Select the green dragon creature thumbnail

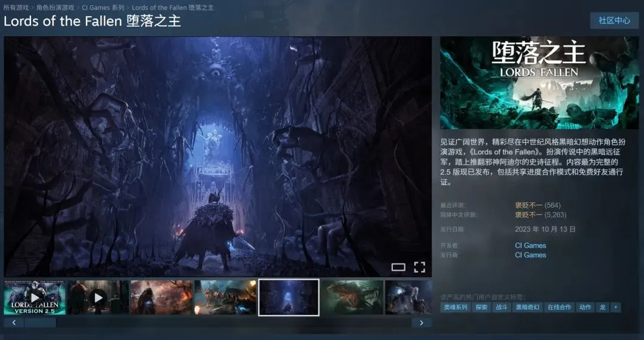(x=352, y=298)
